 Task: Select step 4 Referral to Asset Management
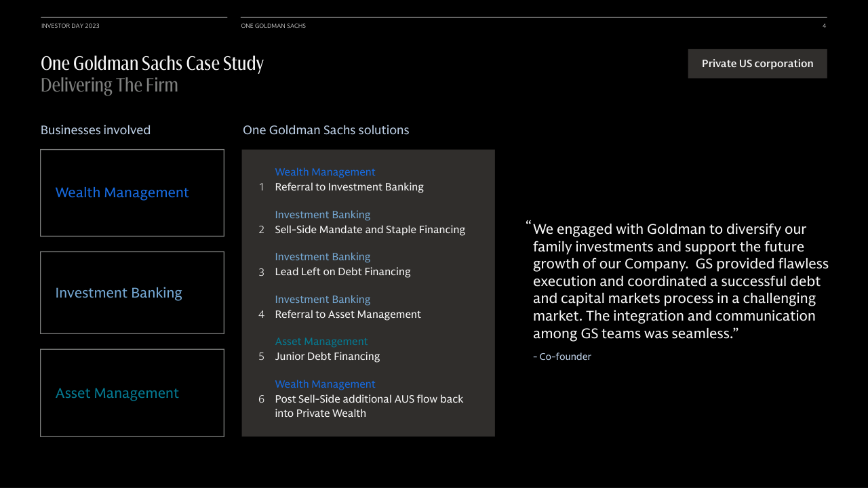pyautogui.click(x=347, y=314)
